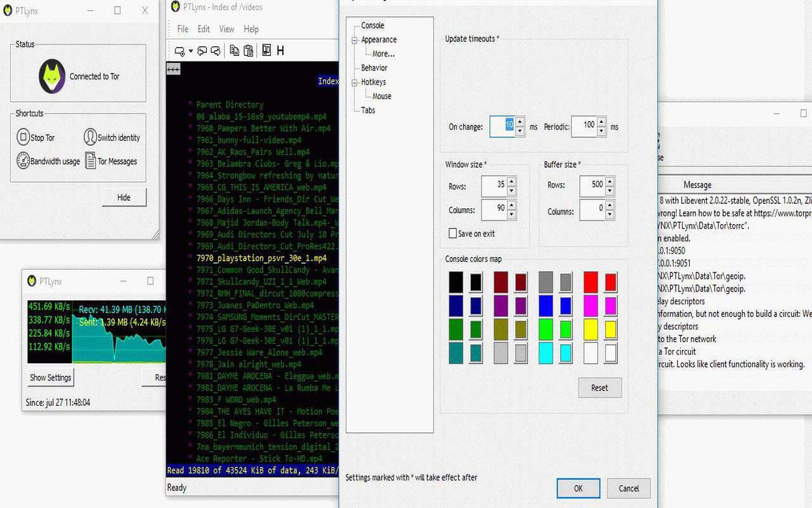
Task: Click the Stop Tor shortcut icon
Action: [23, 137]
